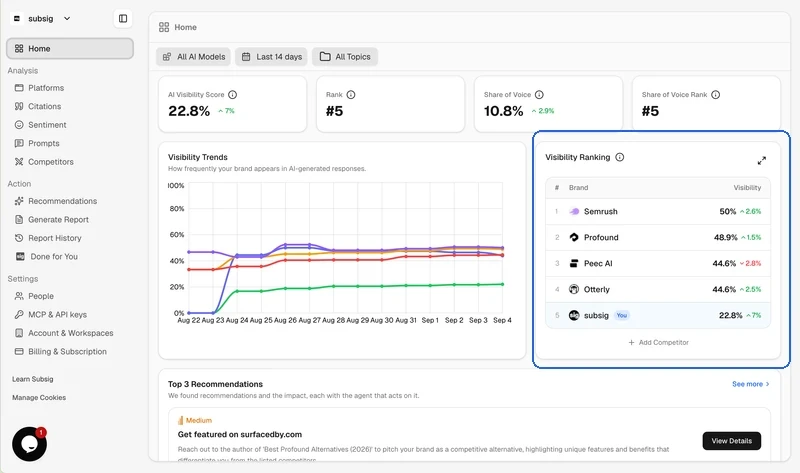Open the subsig workspace dropdown
Viewport: 800px width, 473px height.
pyautogui.click(x=42, y=18)
